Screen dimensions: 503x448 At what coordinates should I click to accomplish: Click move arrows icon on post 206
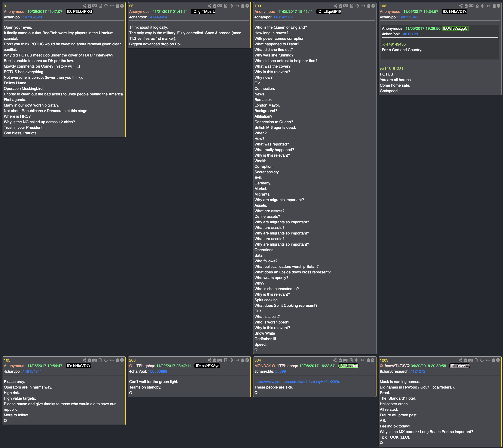pos(231,360)
